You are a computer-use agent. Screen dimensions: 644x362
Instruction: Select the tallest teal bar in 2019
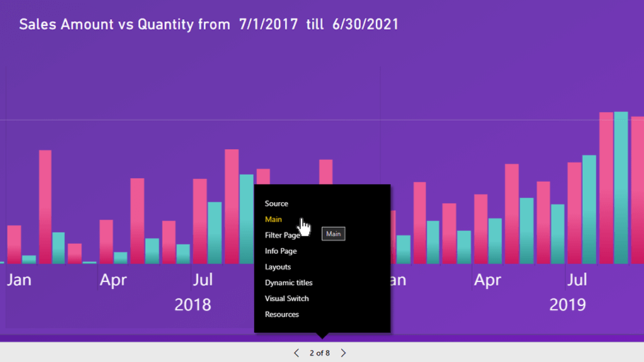tap(621, 187)
